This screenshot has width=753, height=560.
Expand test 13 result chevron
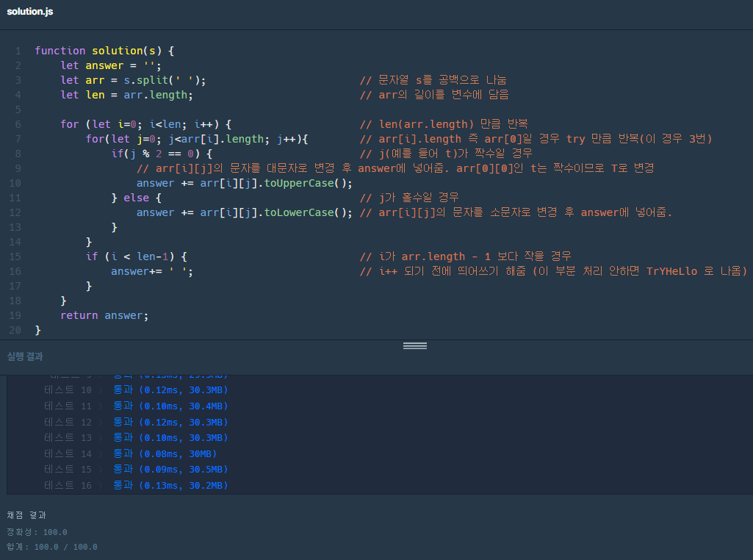tap(101, 438)
